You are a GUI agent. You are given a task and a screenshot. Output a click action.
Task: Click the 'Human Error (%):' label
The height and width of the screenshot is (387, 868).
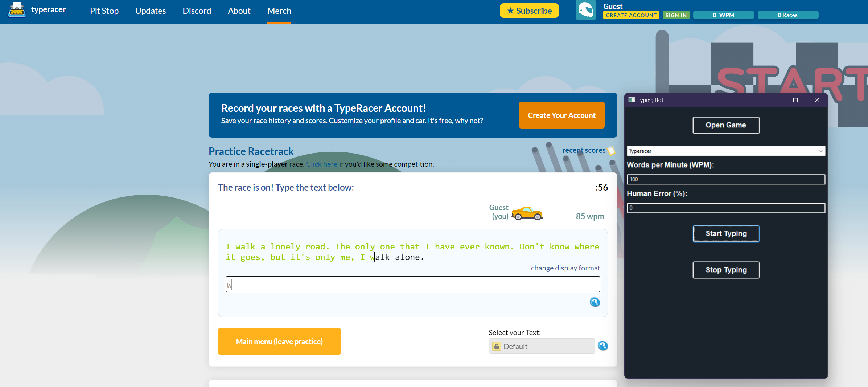pos(657,193)
